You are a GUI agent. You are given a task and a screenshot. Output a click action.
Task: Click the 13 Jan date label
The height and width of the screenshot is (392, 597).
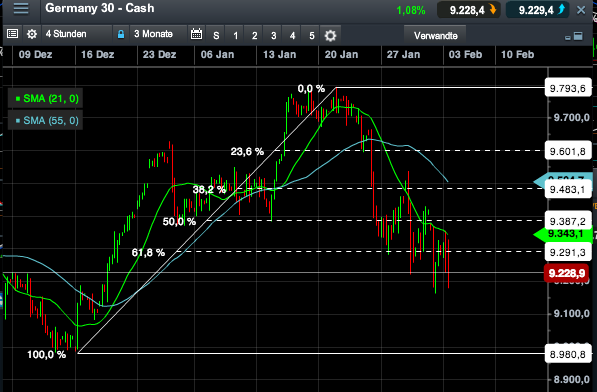point(279,55)
